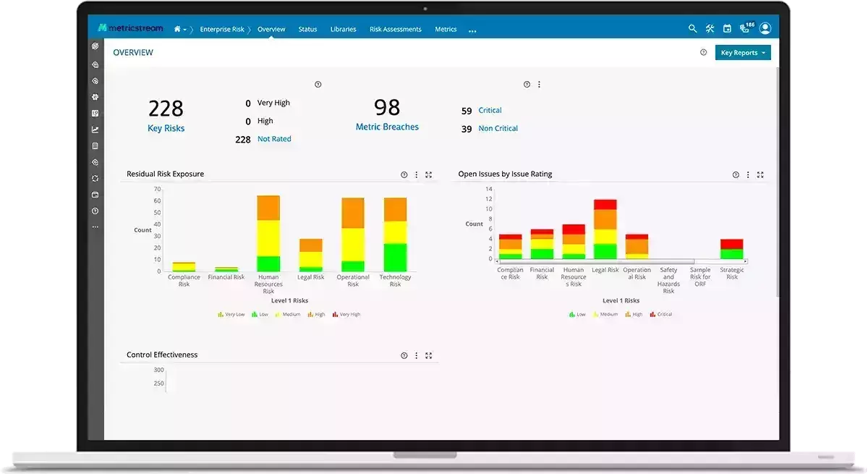Open the search icon in top bar
Image resolution: width=868 pixels, height=474 pixels.
pyautogui.click(x=692, y=29)
